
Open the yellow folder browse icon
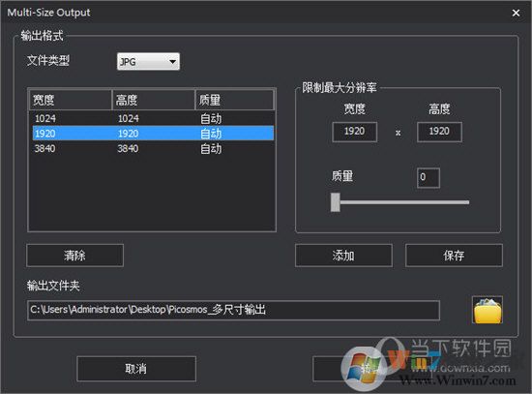(x=488, y=310)
